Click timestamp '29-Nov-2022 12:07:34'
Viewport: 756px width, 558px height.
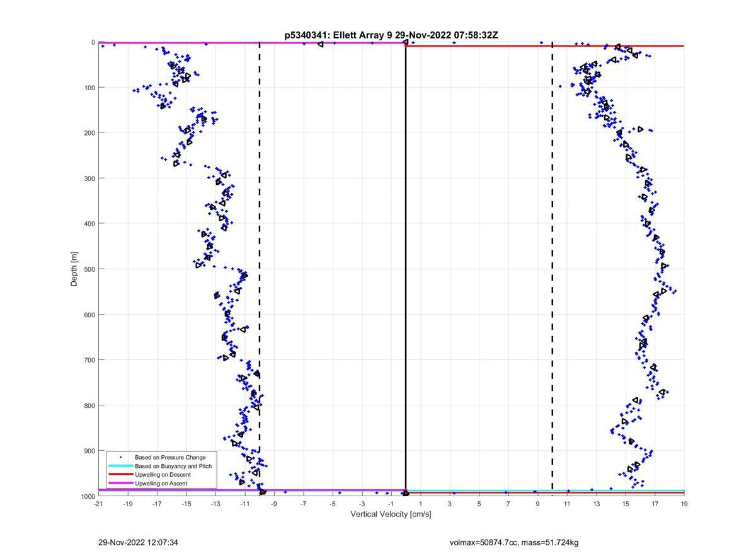point(139,542)
